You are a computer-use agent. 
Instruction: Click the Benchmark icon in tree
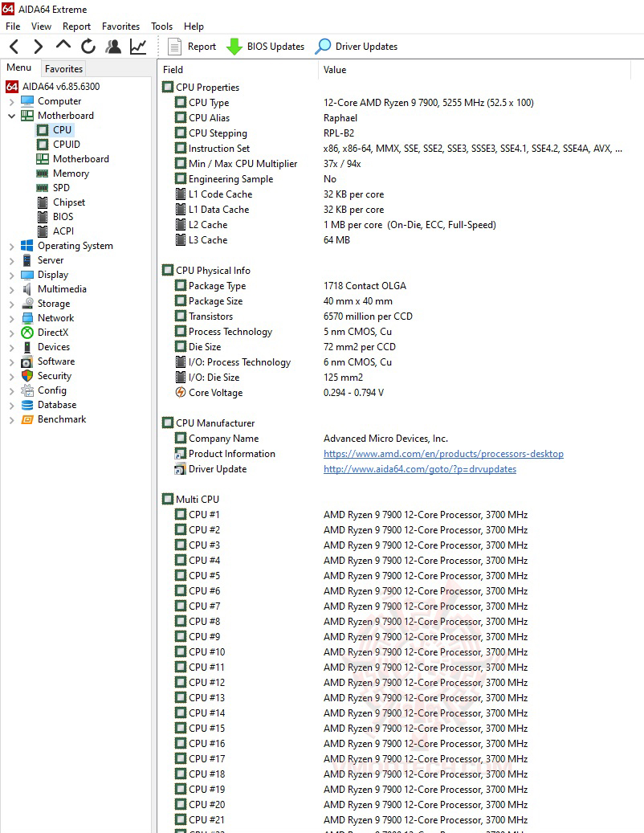[27, 419]
